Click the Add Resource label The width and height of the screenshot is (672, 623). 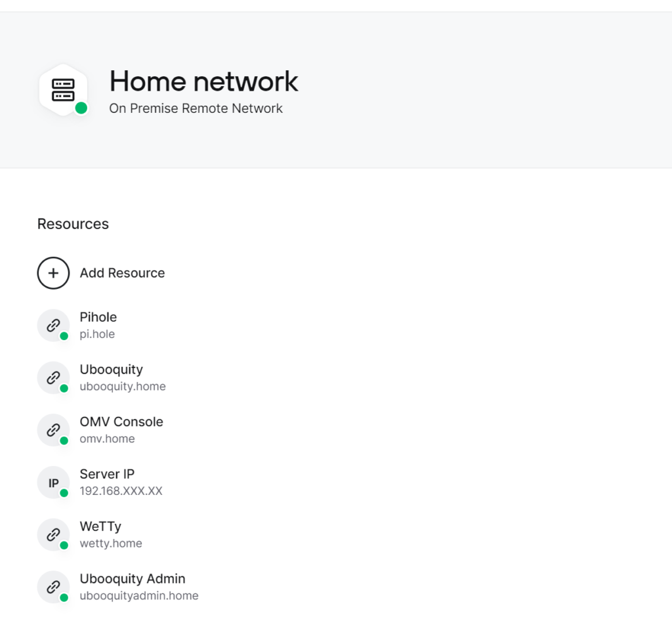click(122, 272)
